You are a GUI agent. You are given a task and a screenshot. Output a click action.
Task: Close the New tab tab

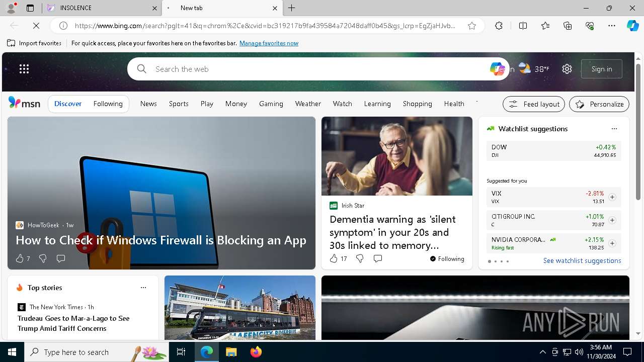[x=275, y=8]
